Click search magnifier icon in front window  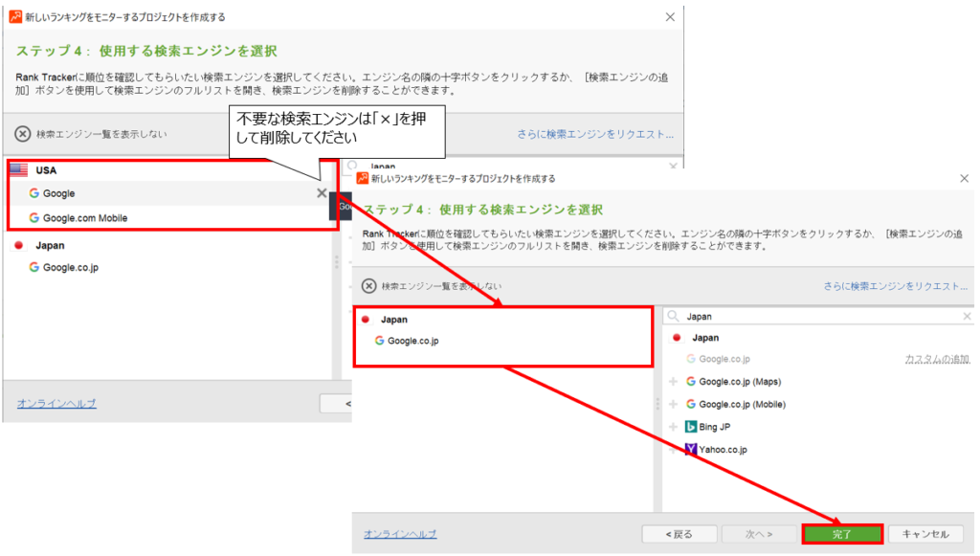pos(673,316)
